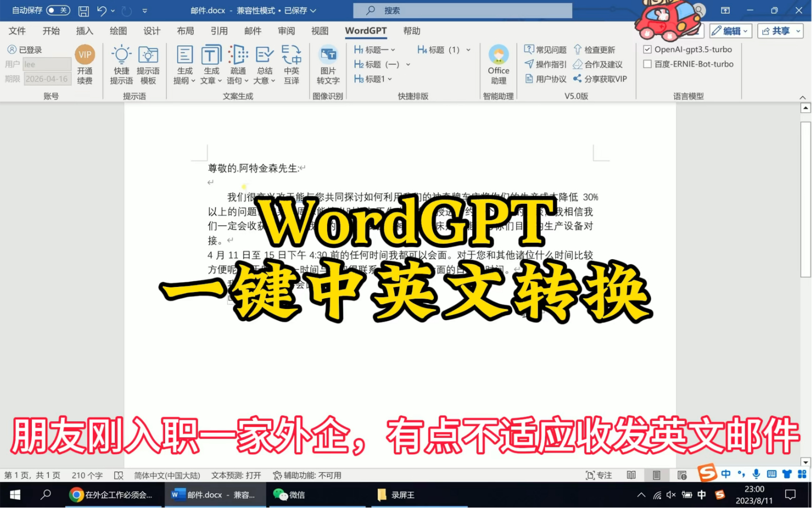812x508 pixels.
Task: Switch to the 帮助 ribbon tab
Action: point(412,31)
